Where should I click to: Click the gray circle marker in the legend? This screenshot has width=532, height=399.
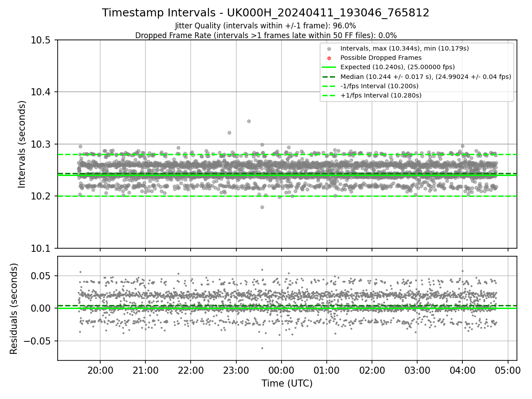(x=329, y=48)
